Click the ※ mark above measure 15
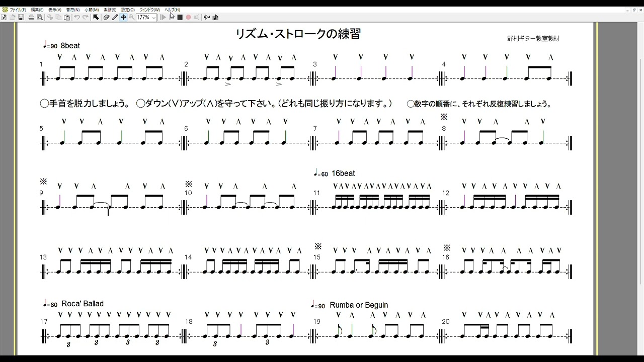The width and height of the screenshot is (644, 362). (318, 246)
